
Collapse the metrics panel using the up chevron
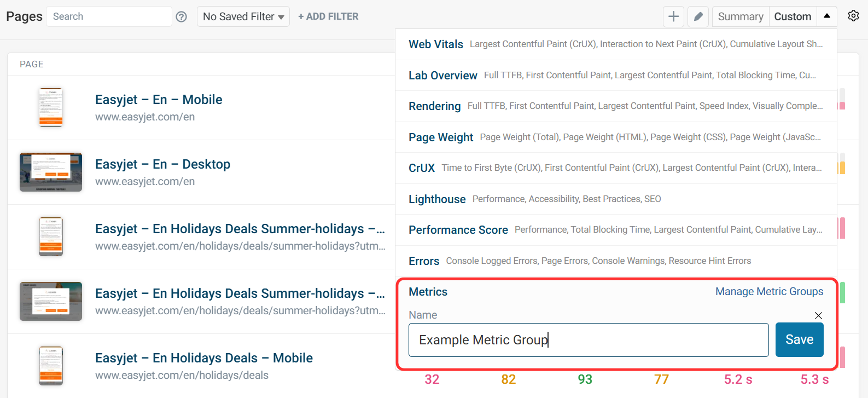(826, 16)
